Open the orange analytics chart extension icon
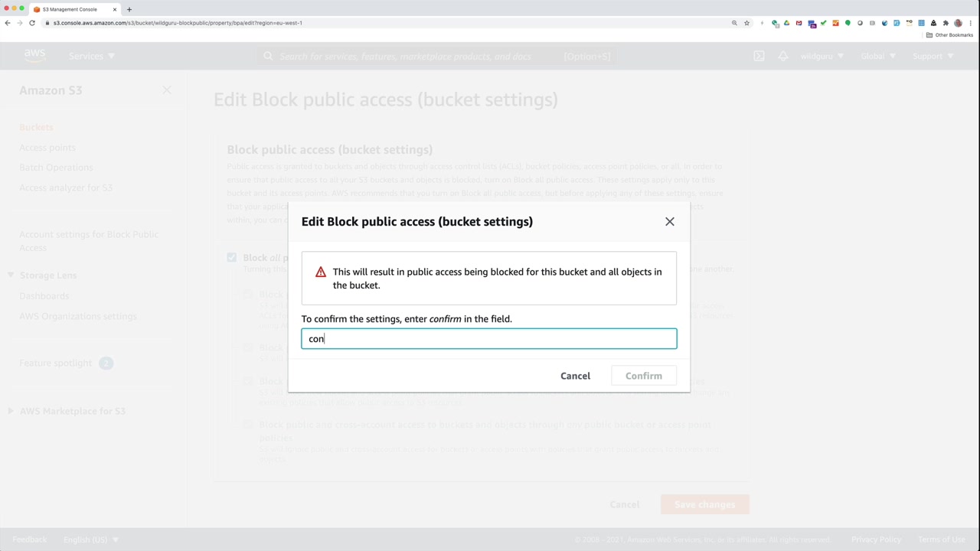Viewport: 980px width, 551px height. (x=835, y=23)
